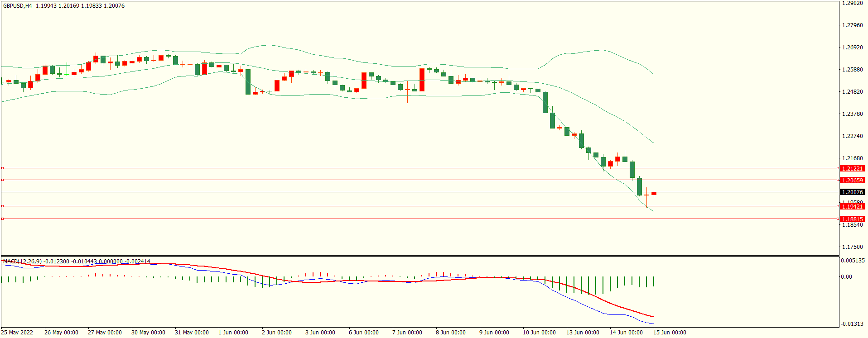Click the 0.005135 MACD scale value
Screen dimensions: 868x338
[853, 261]
